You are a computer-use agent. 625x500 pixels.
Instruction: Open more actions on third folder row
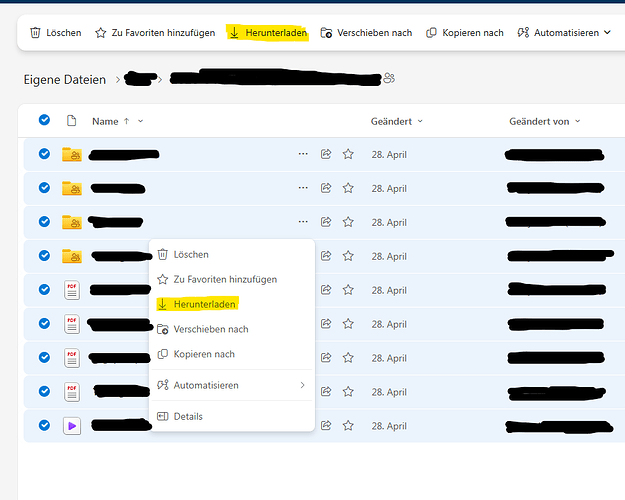click(x=303, y=222)
